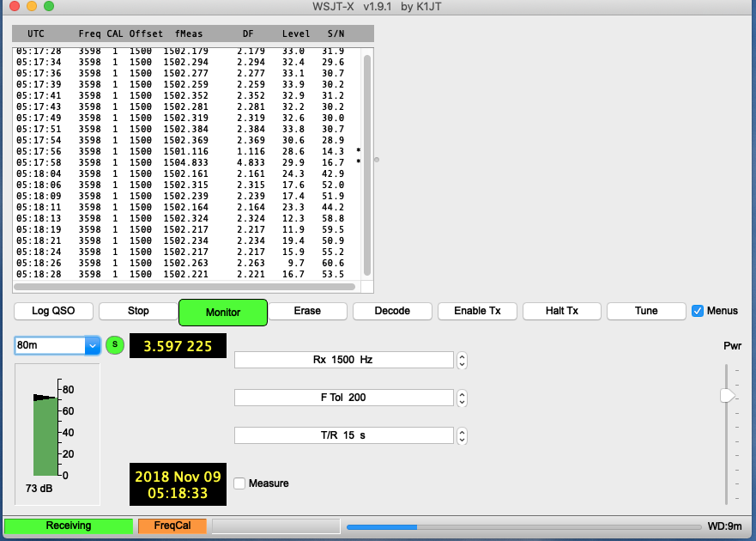Click the 3.597 225 frequency display
The width and height of the screenshot is (756, 541).
[178, 345]
